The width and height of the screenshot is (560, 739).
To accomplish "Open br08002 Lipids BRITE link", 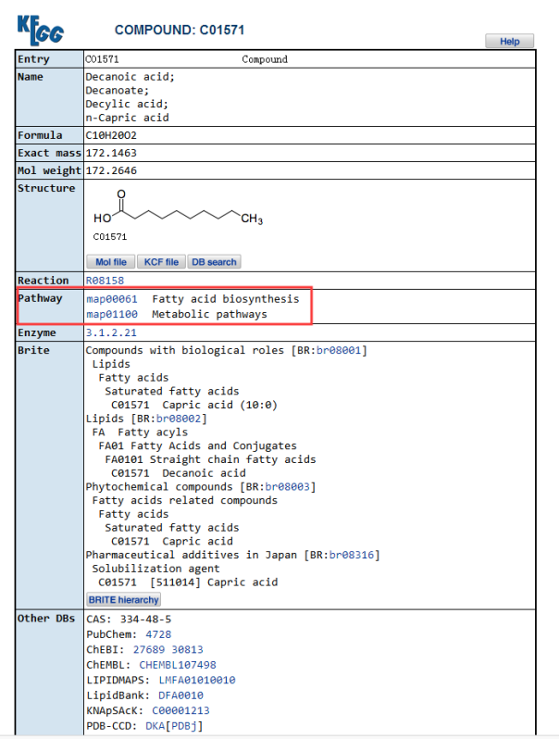I will [178, 419].
